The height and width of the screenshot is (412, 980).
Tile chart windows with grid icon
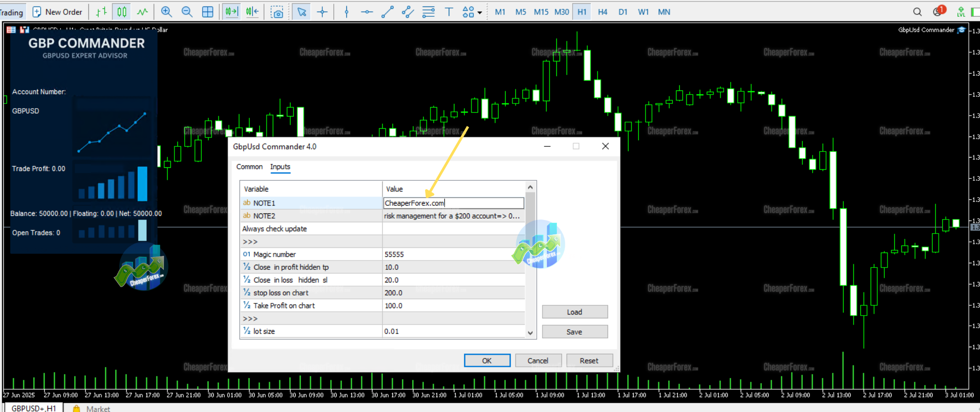pyautogui.click(x=208, y=12)
